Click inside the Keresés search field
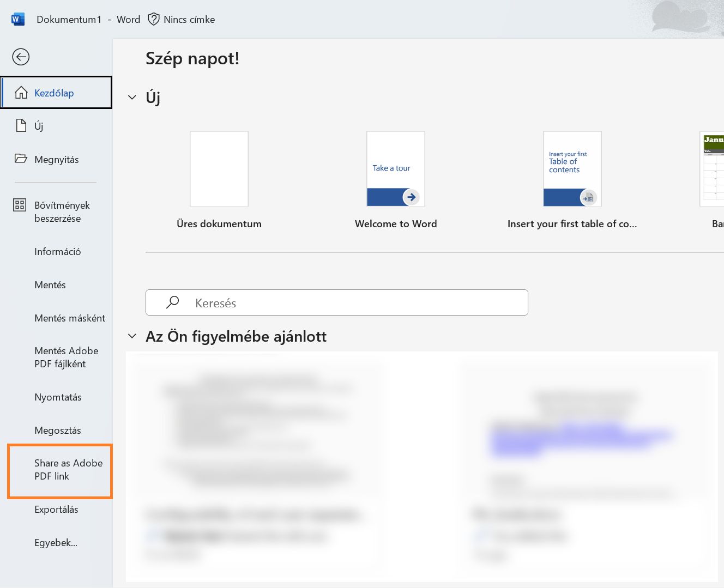 click(x=337, y=302)
